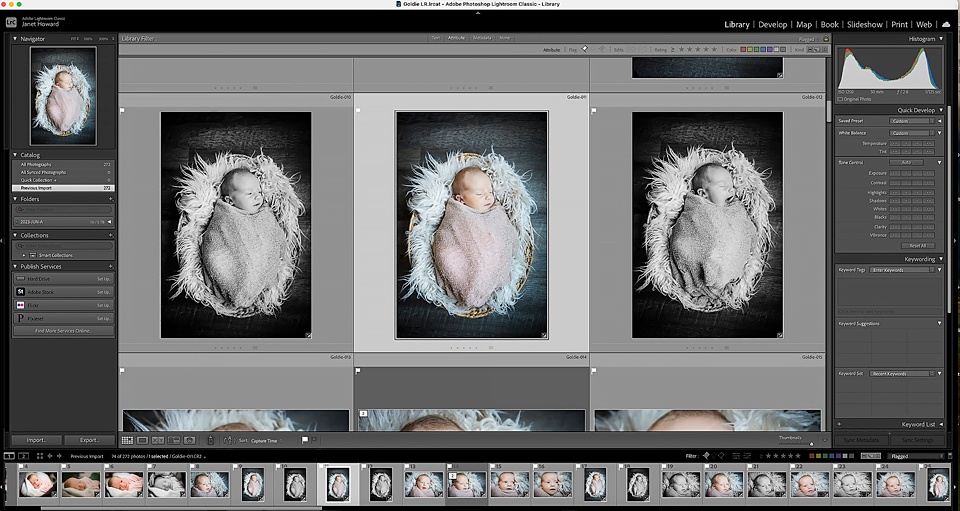Click Find More Services Online button
960x511 pixels.
(64, 330)
